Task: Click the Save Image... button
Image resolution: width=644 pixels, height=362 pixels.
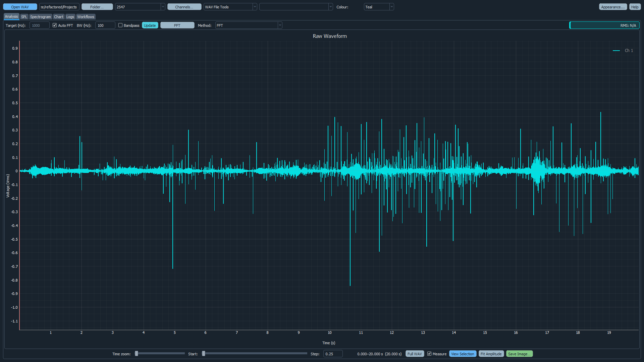Action: pyautogui.click(x=519, y=354)
